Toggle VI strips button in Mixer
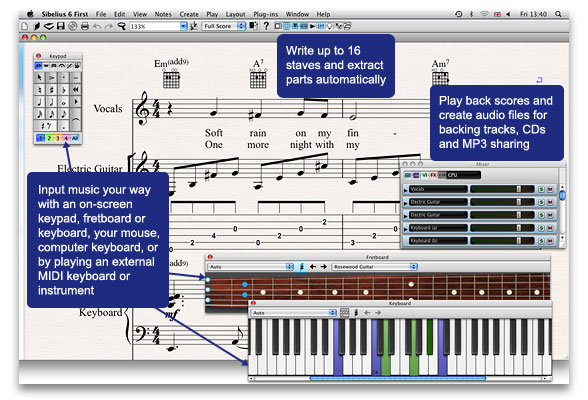Image resolution: width=588 pixels, height=400 pixels. [x=424, y=175]
